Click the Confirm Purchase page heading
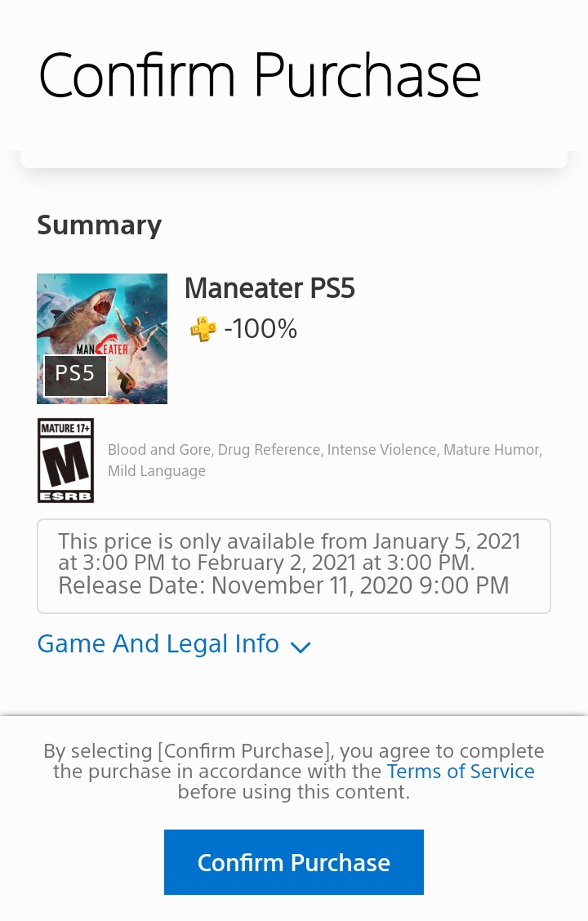The image size is (588, 921). 260,76
